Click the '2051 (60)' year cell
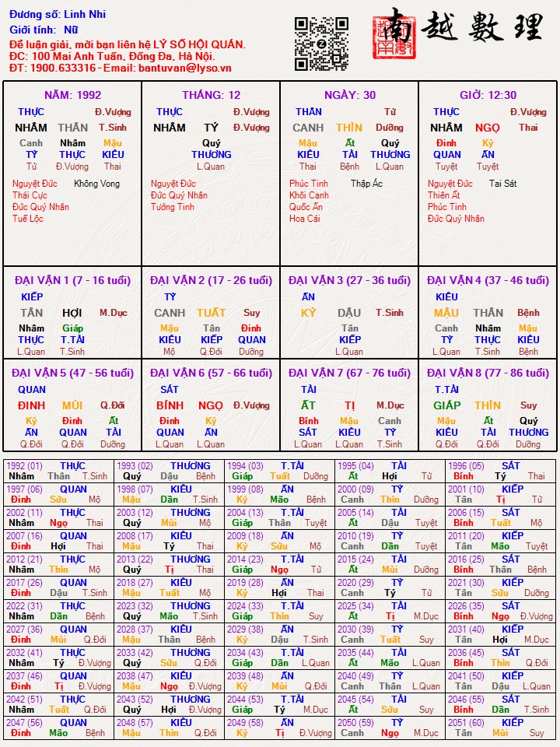 click(x=500, y=728)
